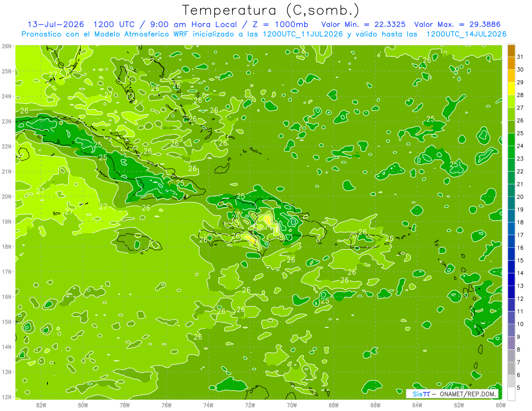Image resolution: width=532 pixels, height=411 pixels.
Task: Click the "ONAMET/REP.DOM." credit label
Action: tap(467, 394)
